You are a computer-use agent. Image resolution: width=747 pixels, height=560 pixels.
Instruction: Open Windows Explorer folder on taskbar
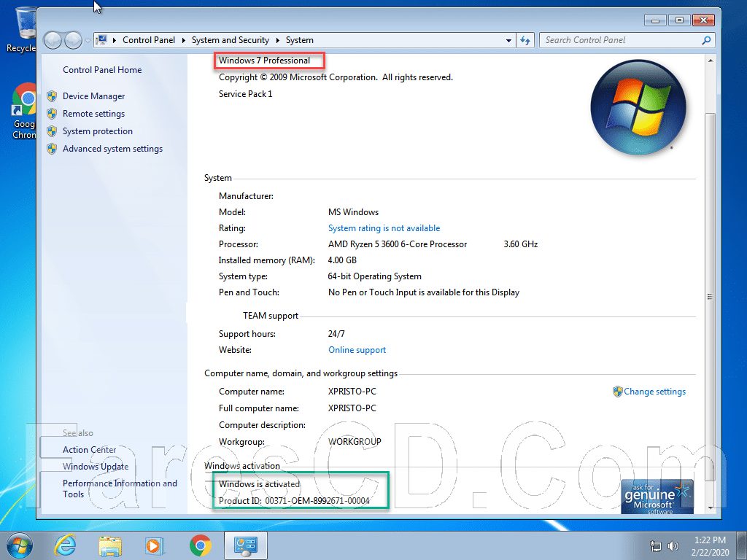click(x=109, y=545)
